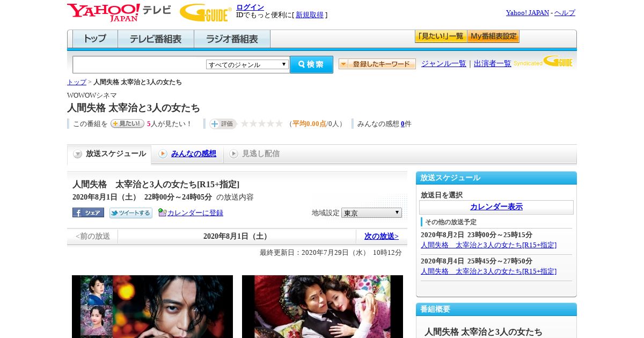This screenshot has width=644, height=338.
Task: Open the Yahoo! JAPAN link
Action: pos(528,13)
